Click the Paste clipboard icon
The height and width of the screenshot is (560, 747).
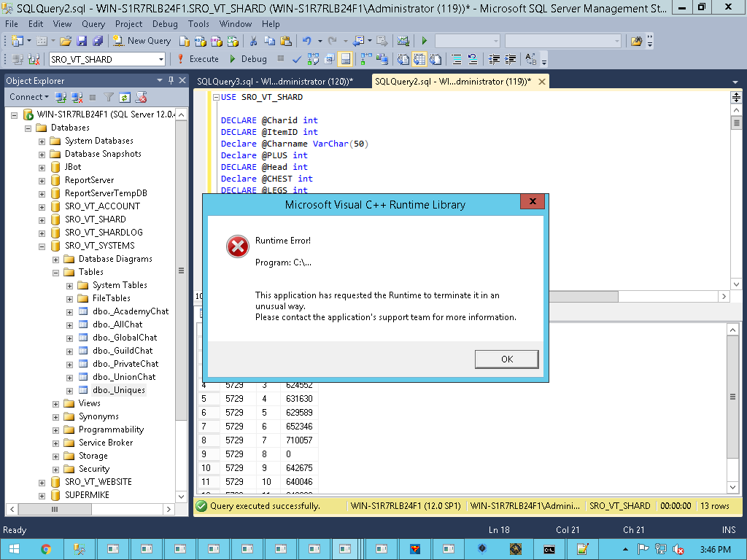pyautogui.click(x=286, y=41)
